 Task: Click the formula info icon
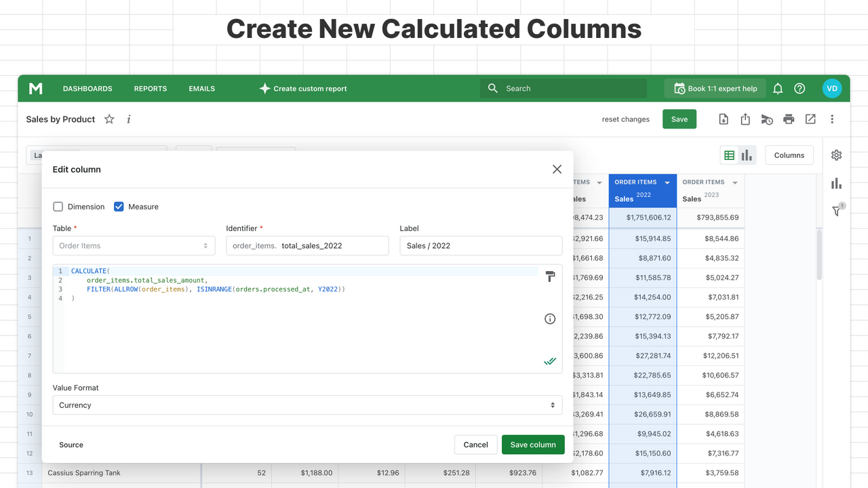550,319
